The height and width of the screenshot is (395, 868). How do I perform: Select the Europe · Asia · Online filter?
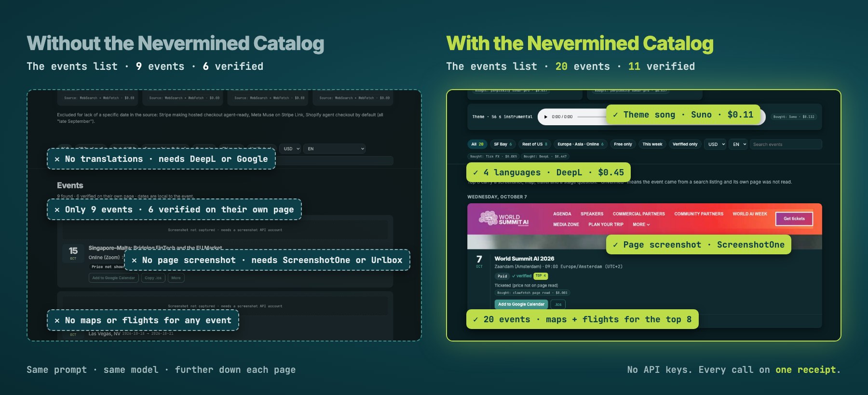581,144
